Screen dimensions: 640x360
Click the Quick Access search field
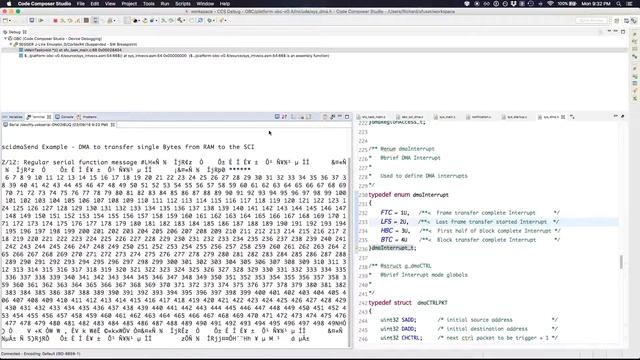click(591, 20)
